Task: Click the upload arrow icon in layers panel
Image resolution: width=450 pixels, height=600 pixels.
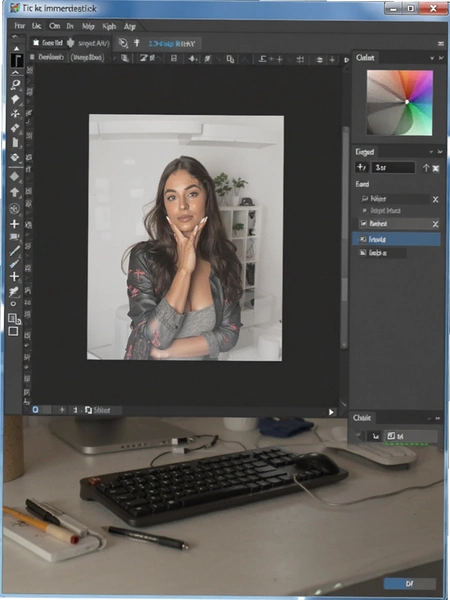Action: coord(426,168)
